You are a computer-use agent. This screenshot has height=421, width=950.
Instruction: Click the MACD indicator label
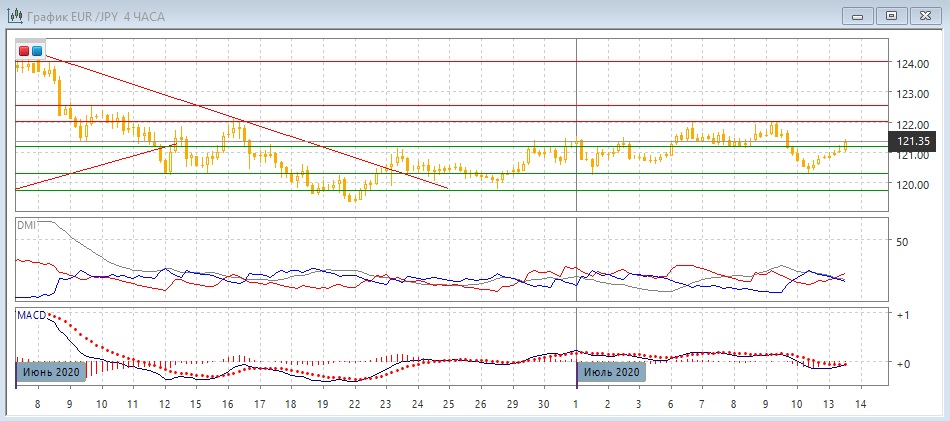[x=31, y=316]
